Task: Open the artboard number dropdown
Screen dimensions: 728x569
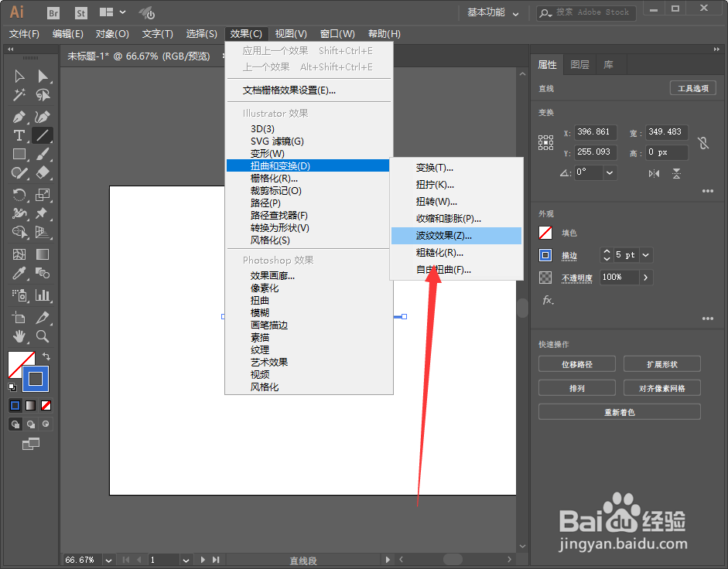Action: (186, 560)
